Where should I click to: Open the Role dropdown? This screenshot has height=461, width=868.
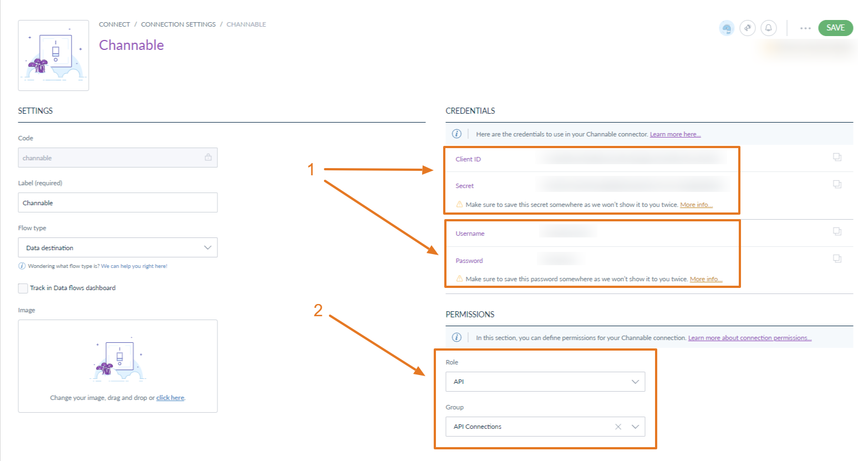point(545,382)
